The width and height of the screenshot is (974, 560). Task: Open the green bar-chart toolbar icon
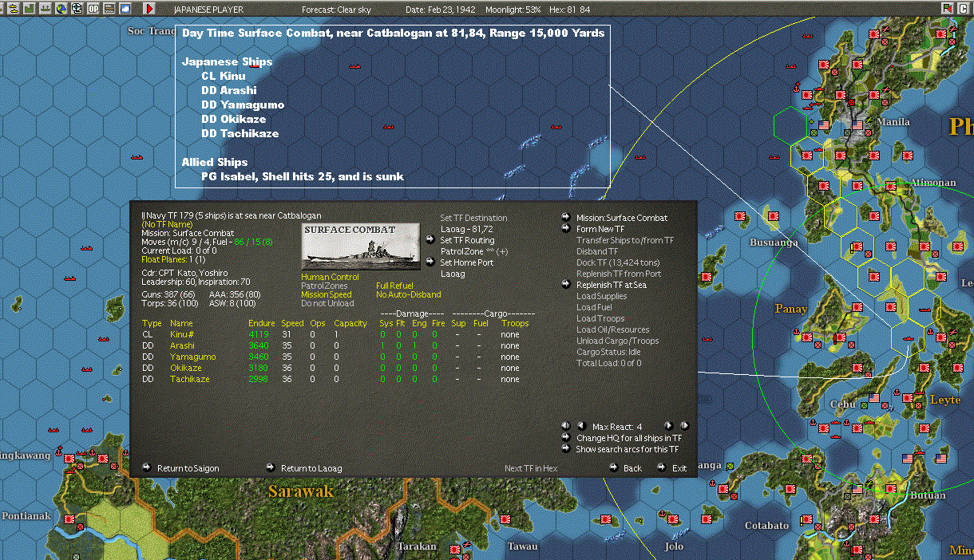30,8
